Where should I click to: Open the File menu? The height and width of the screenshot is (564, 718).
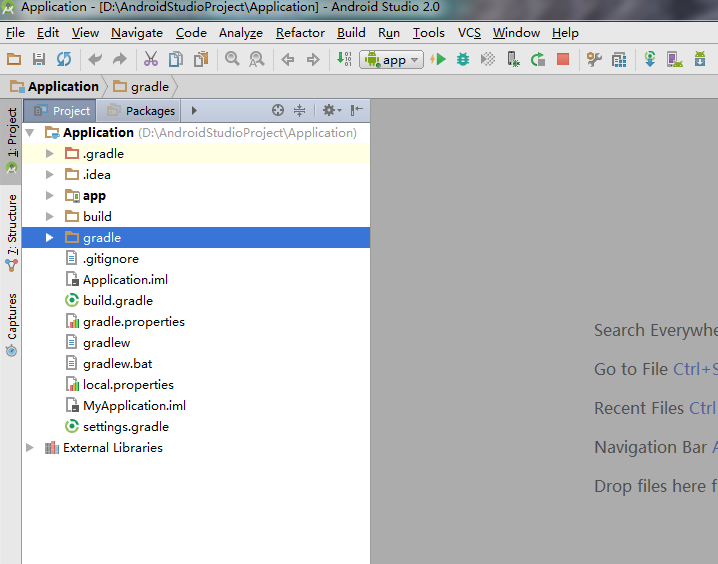pos(15,33)
